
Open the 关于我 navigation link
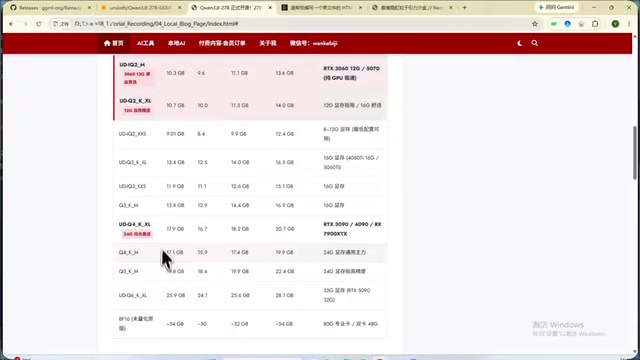pyautogui.click(x=268, y=43)
